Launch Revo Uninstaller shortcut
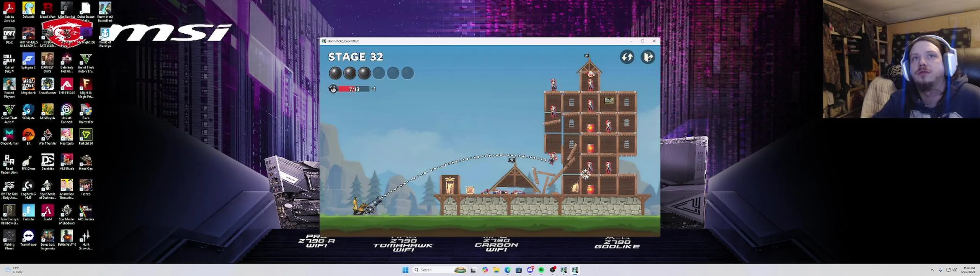This screenshot has width=980, height=276. click(x=86, y=113)
